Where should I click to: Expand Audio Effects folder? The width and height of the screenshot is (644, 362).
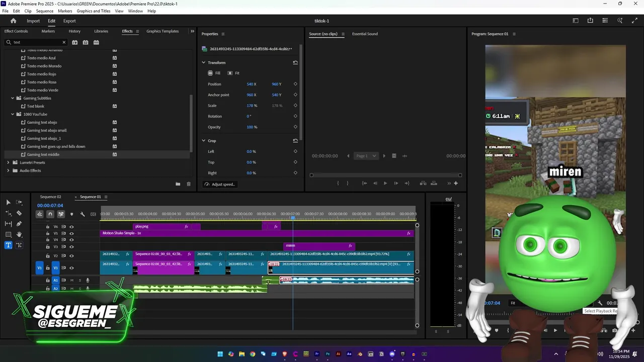pos(8,170)
